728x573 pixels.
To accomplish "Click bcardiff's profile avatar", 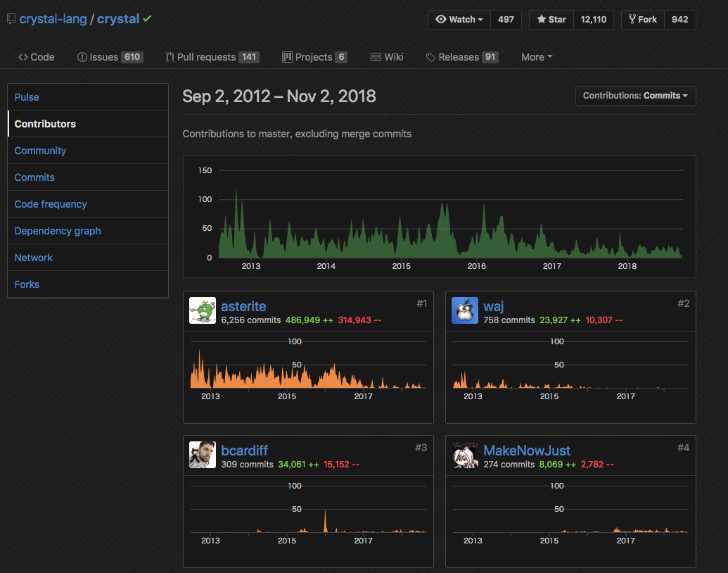I will coord(203,455).
